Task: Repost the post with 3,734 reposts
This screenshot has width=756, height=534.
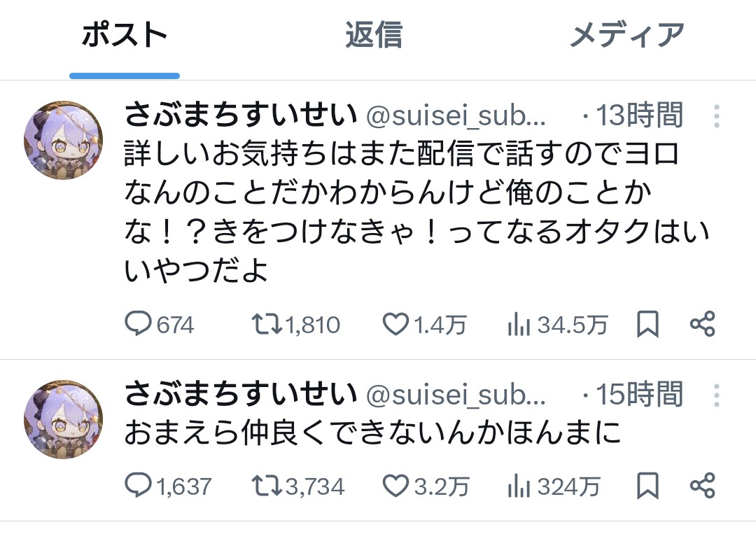Action: [x=267, y=485]
